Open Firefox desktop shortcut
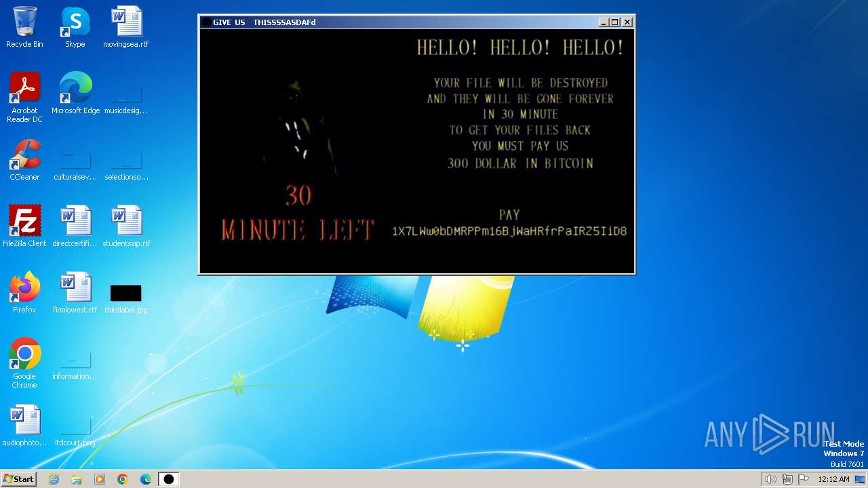Viewport: 868px width, 488px height. tap(24, 293)
